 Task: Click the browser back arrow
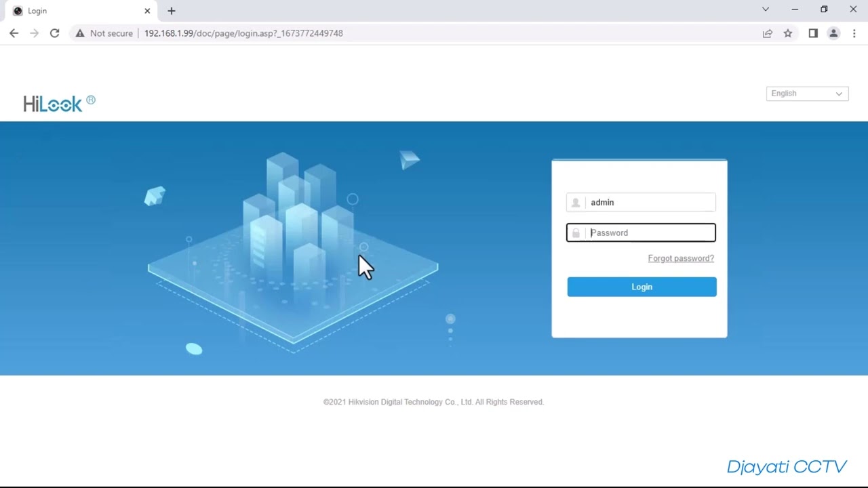(14, 33)
